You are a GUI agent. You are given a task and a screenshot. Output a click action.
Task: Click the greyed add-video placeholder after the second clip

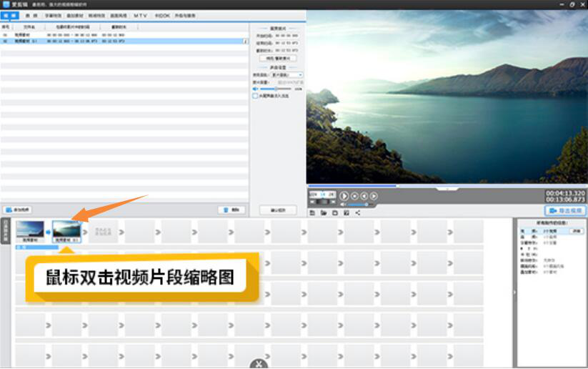coord(103,231)
